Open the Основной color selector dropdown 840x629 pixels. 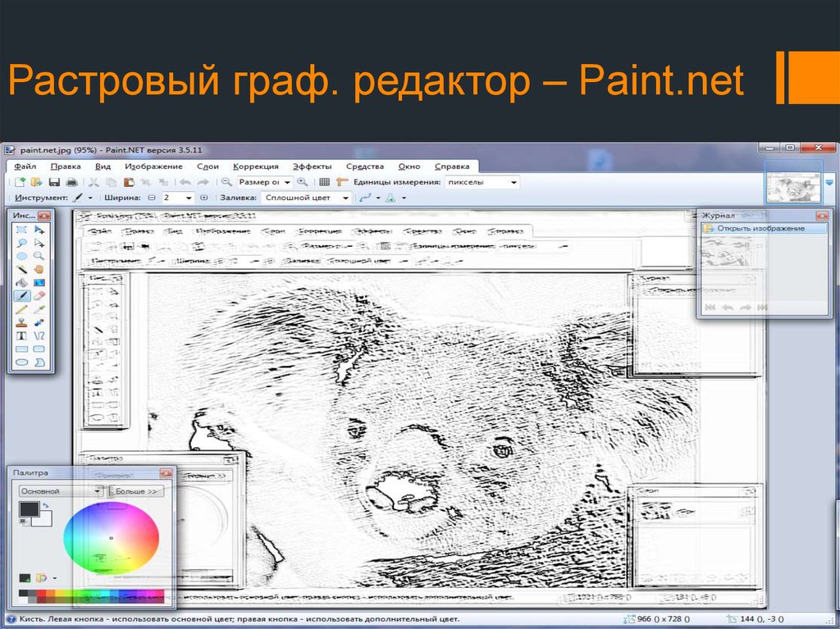[61, 490]
